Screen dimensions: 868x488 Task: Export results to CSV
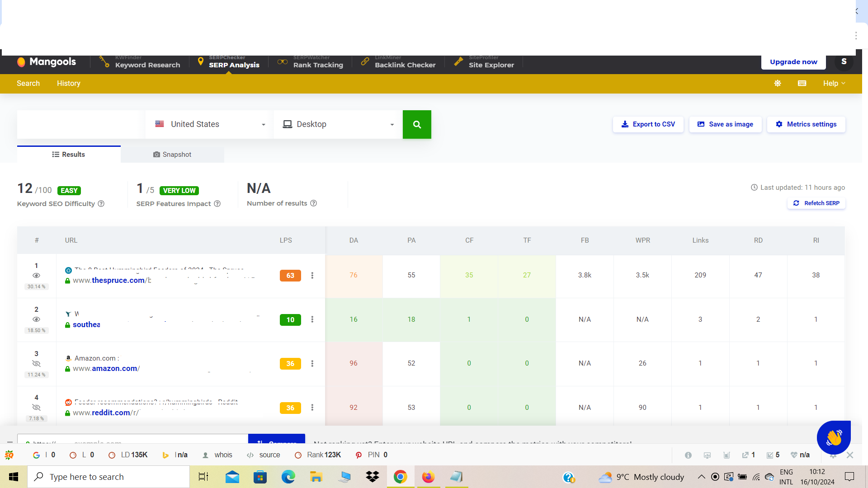point(648,124)
